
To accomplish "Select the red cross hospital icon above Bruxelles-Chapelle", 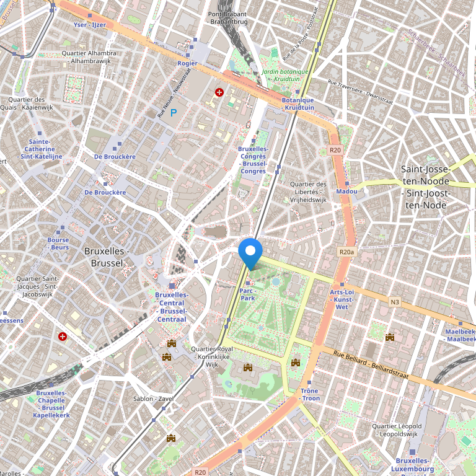I will (x=63, y=337).
